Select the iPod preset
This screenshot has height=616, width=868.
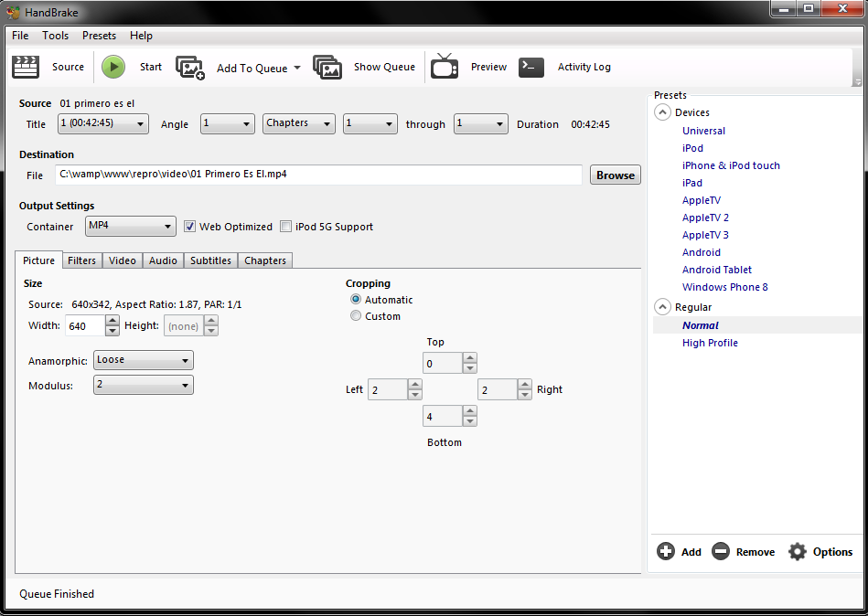point(692,148)
